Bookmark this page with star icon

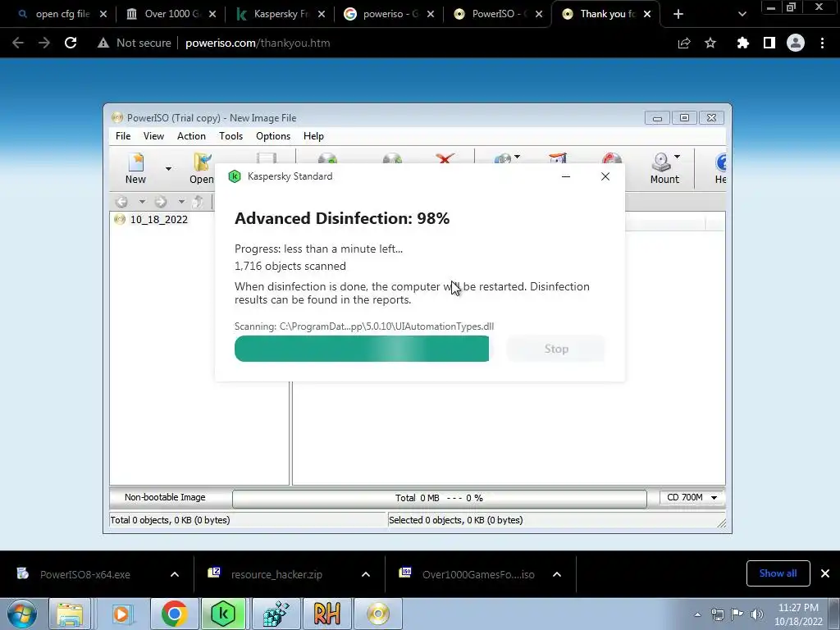click(x=710, y=43)
